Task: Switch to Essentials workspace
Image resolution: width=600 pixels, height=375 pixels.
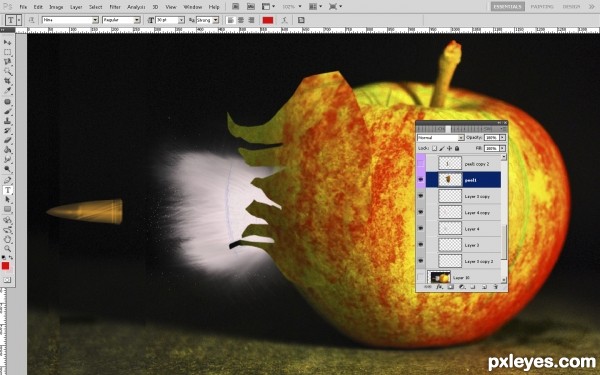Action: [x=507, y=7]
